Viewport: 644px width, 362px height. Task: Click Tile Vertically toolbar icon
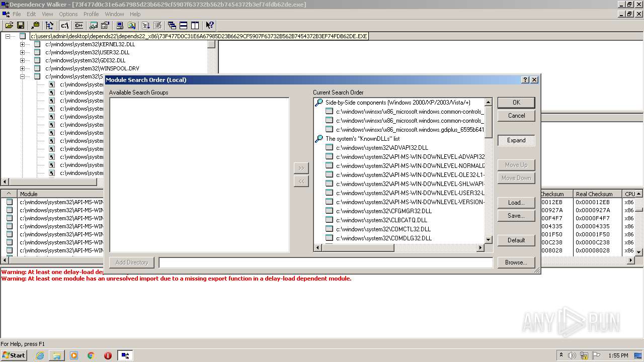[x=195, y=25]
